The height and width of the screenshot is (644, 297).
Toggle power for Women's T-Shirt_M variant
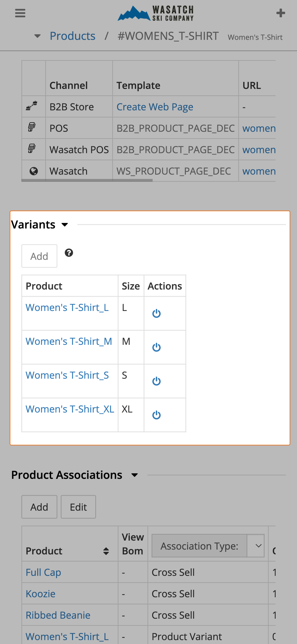[x=157, y=347]
